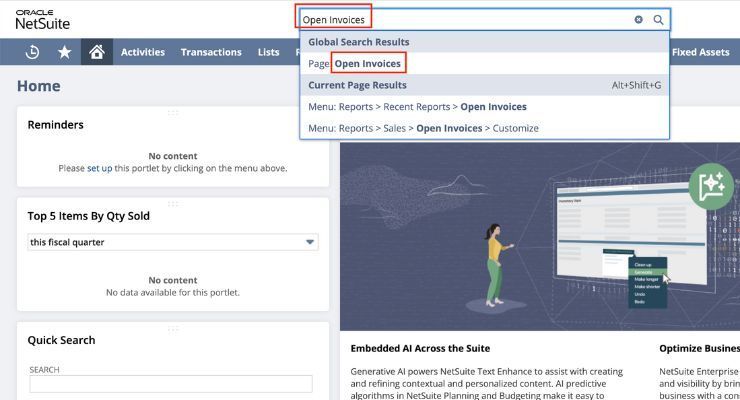This screenshot has width=740, height=400.
Task: Open the Fixed Assets menu
Action: 700,52
